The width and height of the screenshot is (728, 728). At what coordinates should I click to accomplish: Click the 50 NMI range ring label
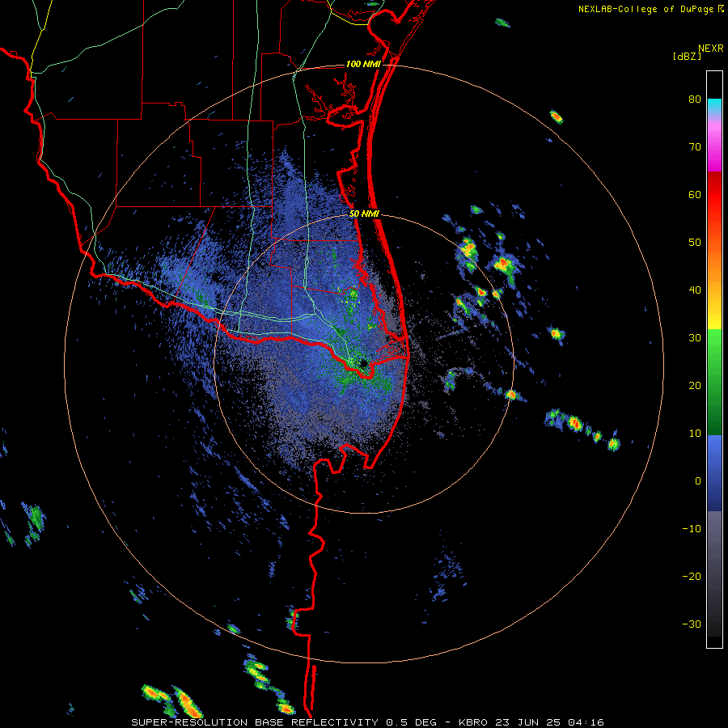click(365, 214)
